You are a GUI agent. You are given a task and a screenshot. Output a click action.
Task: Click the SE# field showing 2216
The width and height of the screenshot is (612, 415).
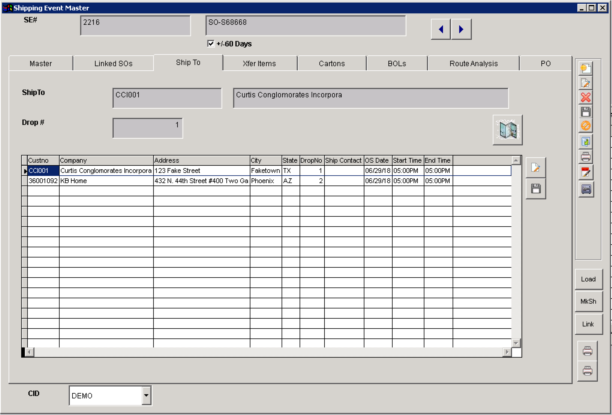pyautogui.click(x=134, y=25)
